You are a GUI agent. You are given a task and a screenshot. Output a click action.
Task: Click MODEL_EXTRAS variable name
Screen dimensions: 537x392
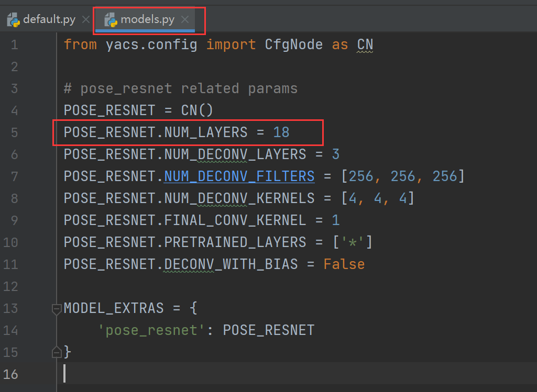tap(114, 308)
